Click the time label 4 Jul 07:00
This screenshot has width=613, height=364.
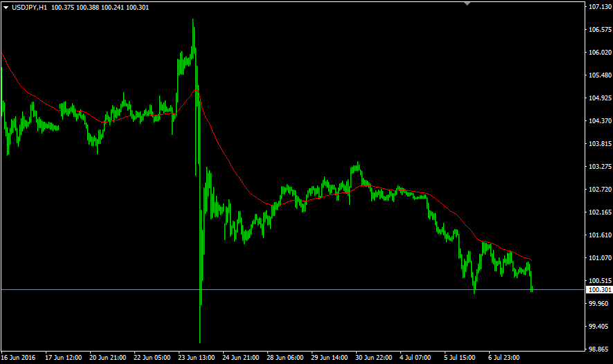pos(415,358)
